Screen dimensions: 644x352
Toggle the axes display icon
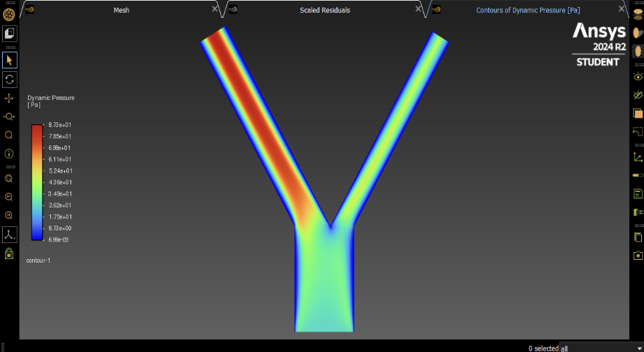[x=637, y=156]
